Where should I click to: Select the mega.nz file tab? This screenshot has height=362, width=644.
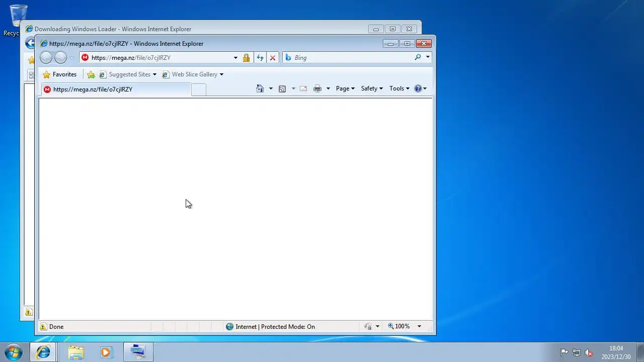(116, 89)
